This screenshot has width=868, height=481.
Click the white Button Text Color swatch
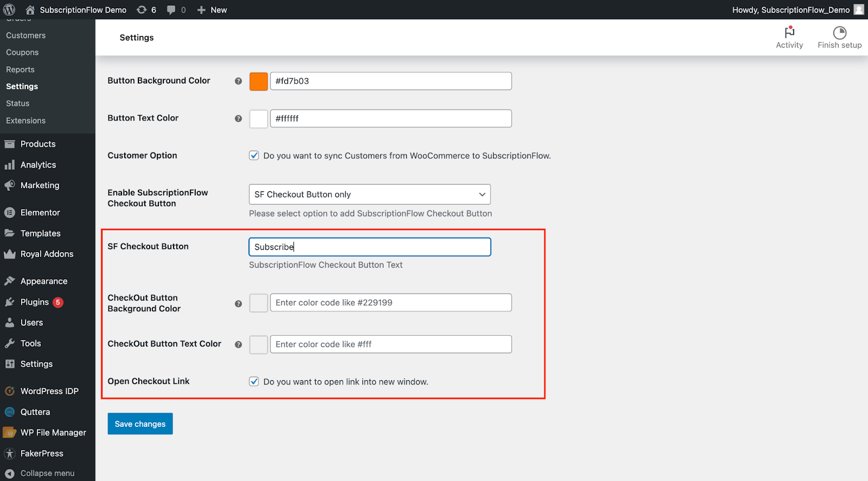tap(258, 119)
